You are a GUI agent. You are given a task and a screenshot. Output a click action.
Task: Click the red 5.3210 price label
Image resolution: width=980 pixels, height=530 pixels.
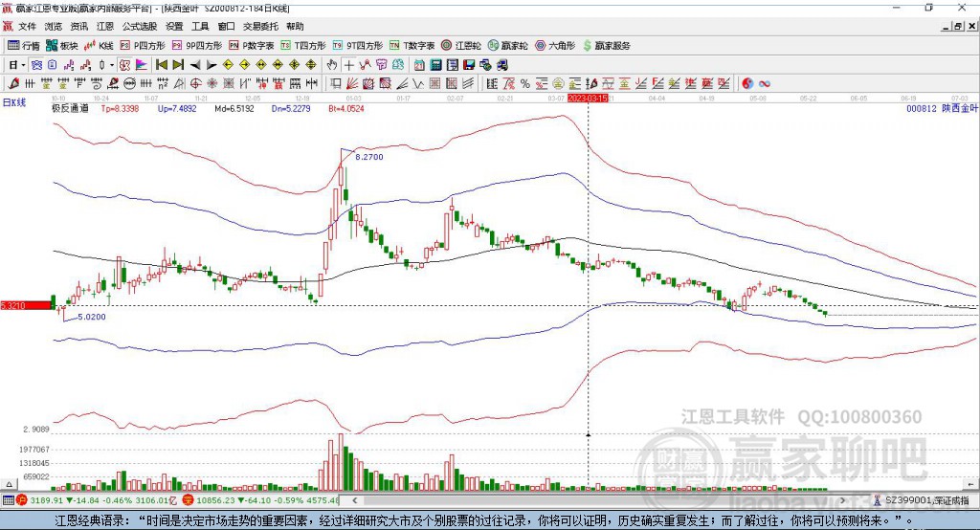point(25,305)
